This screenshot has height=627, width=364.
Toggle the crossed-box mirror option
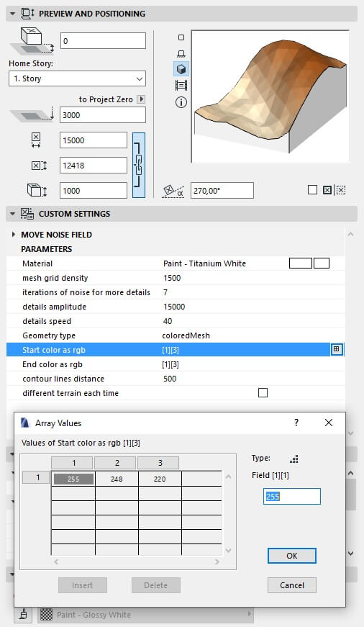coord(327,190)
